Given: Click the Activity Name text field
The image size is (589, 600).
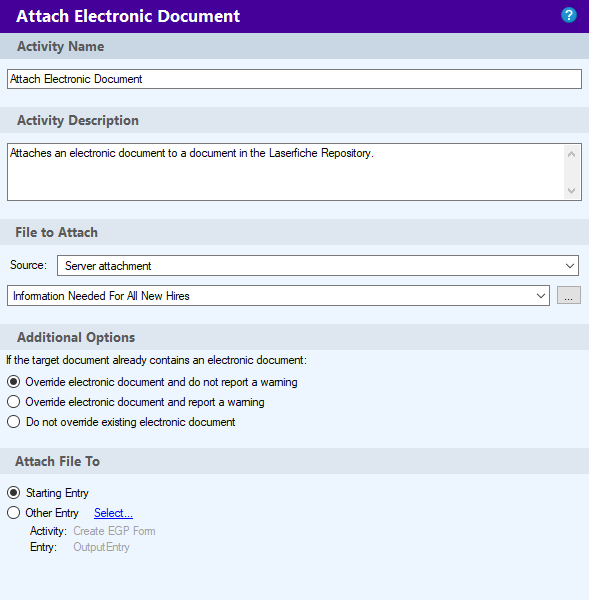Looking at the screenshot, I should pos(294,79).
